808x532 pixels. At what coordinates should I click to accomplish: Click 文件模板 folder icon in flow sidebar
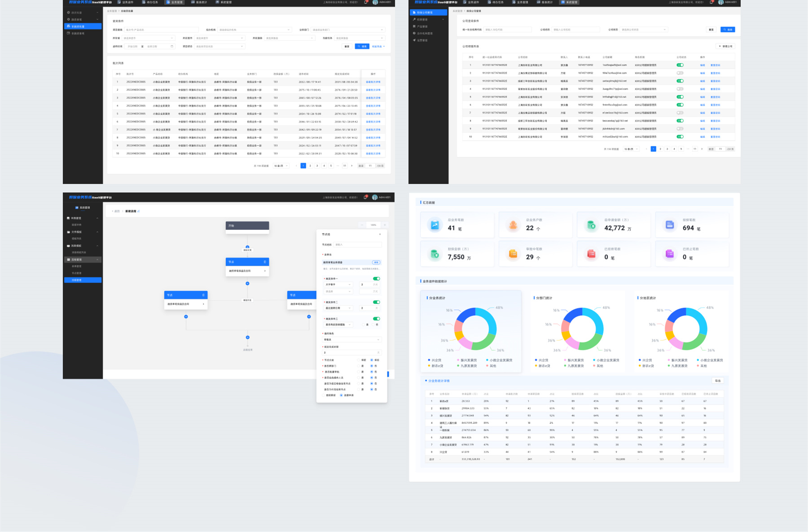point(68,232)
